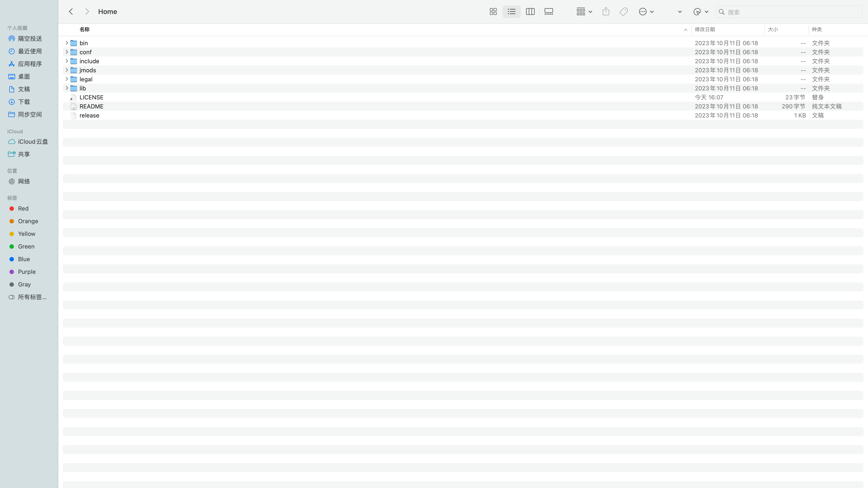Expand the legal folder
868x488 pixels.
[x=67, y=79]
